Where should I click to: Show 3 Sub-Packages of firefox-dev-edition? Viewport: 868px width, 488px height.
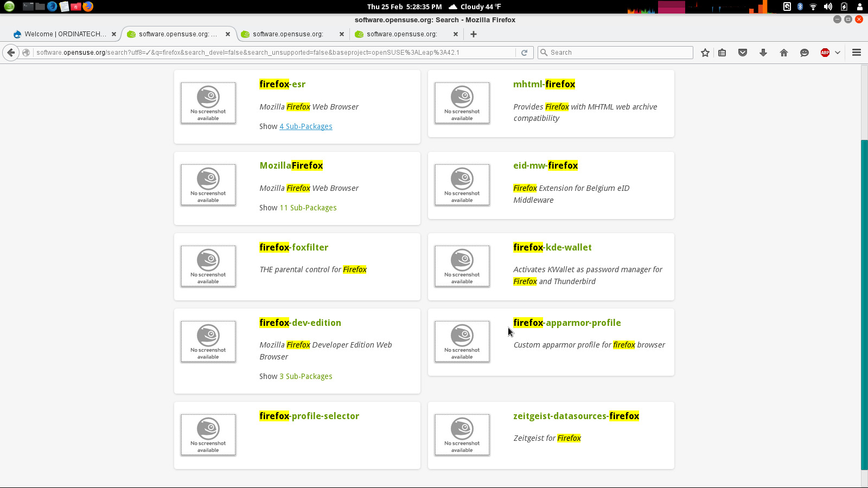306,376
